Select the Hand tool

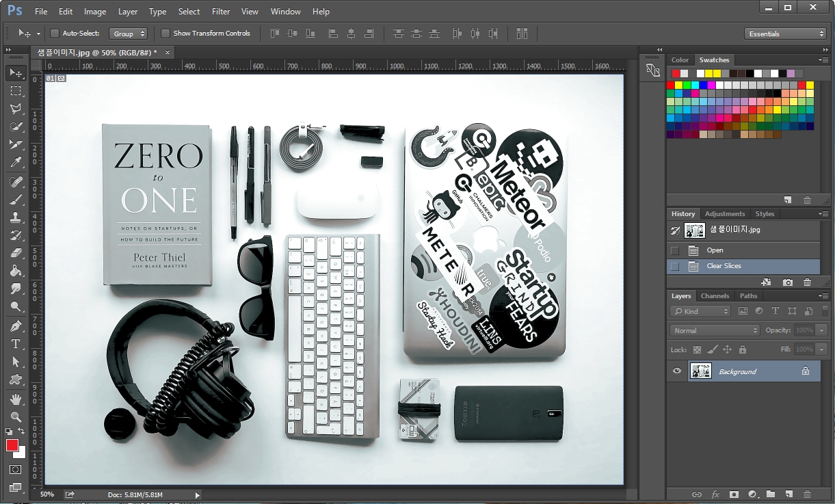click(16, 399)
